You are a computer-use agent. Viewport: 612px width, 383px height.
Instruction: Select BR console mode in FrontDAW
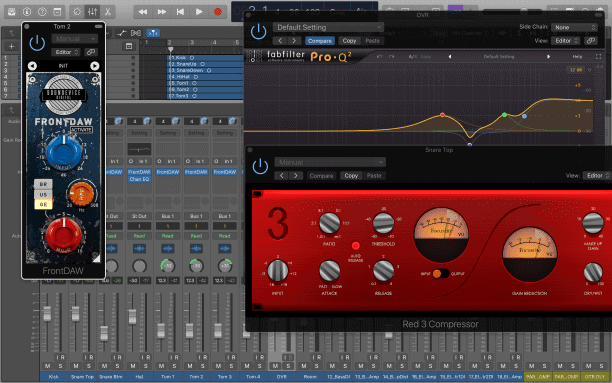[x=43, y=184]
